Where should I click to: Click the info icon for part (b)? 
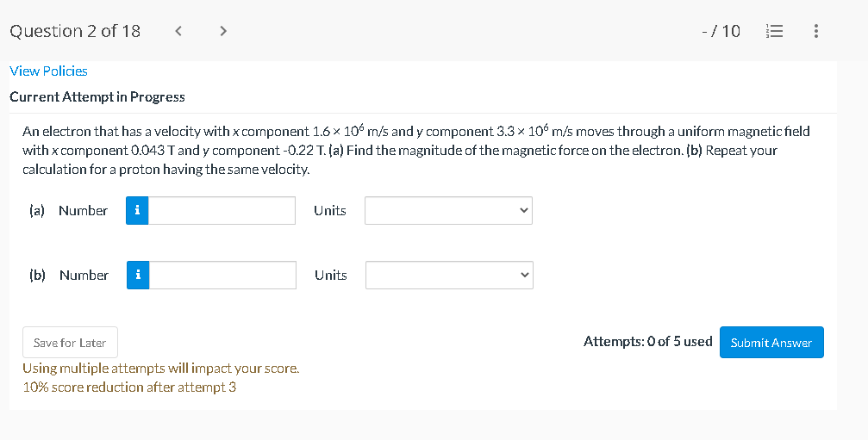138,276
